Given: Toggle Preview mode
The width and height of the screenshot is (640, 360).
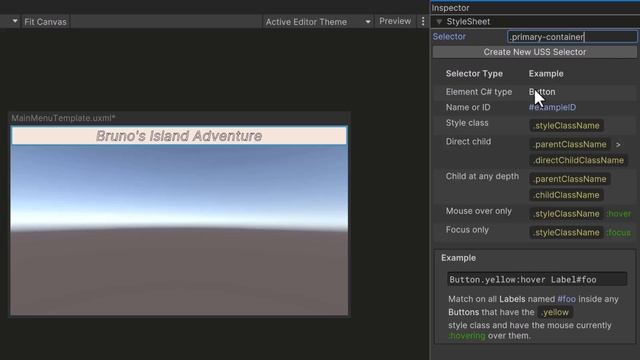Looking at the screenshot, I should (x=395, y=21).
